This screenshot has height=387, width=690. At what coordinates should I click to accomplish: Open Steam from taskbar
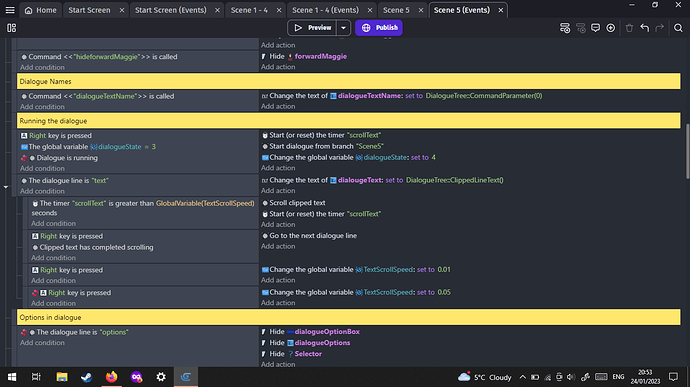(x=86, y=377)
